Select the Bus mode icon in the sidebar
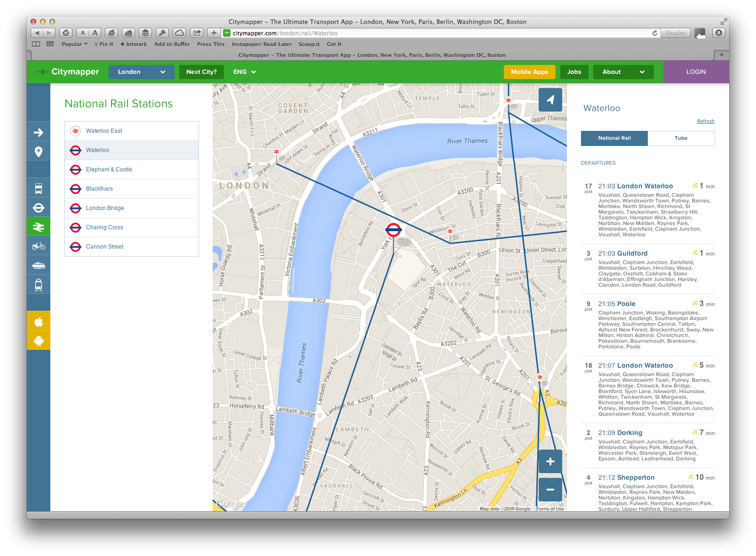The image size is (756, 556). tap(39, 188)
